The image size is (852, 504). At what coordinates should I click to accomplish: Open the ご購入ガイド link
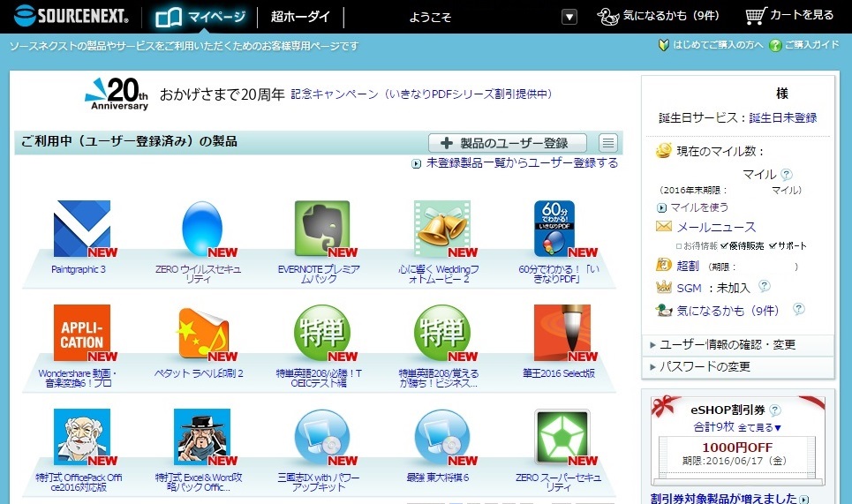[811, 45]
